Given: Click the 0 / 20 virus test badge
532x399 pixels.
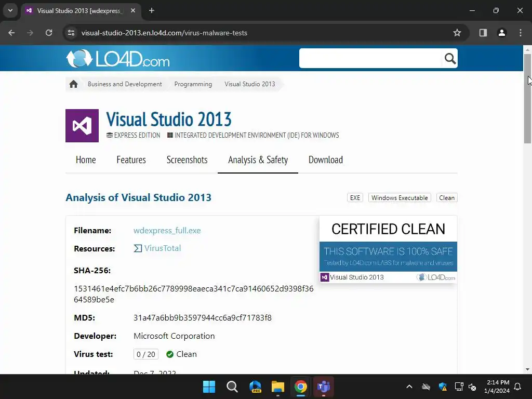Looking at the screenshot, I should [x=146, y=354].
